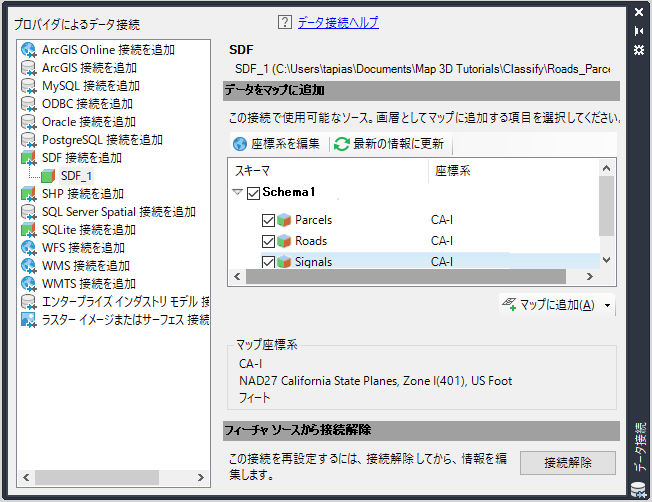The height and width of the screenshot is (502, 652).
Task: Click 座標系を編集 toolbar button
Action: point(276,144)
